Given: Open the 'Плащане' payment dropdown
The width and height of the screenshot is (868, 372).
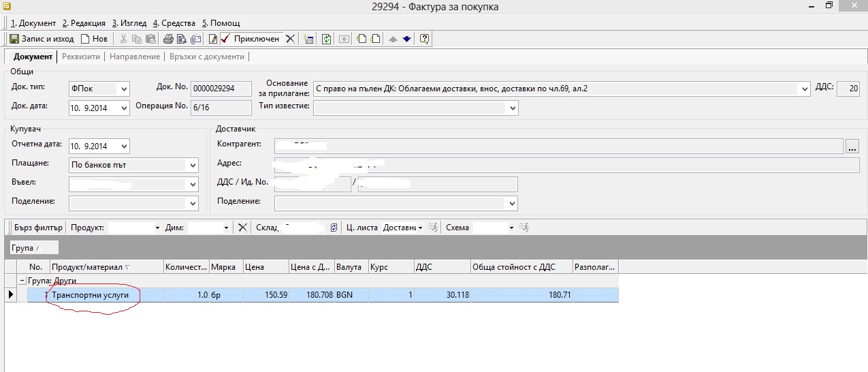Looking at the screenshot, I should pos(193,165).
